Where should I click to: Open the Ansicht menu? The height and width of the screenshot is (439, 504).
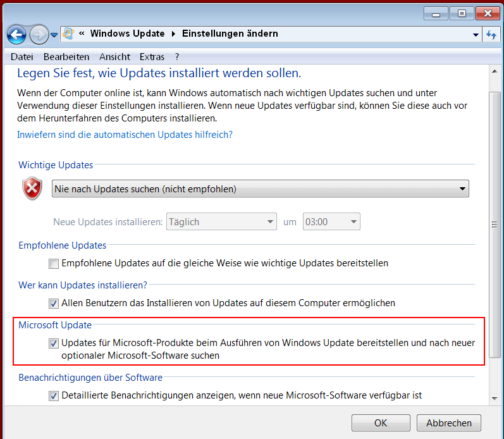click(114, 57)
